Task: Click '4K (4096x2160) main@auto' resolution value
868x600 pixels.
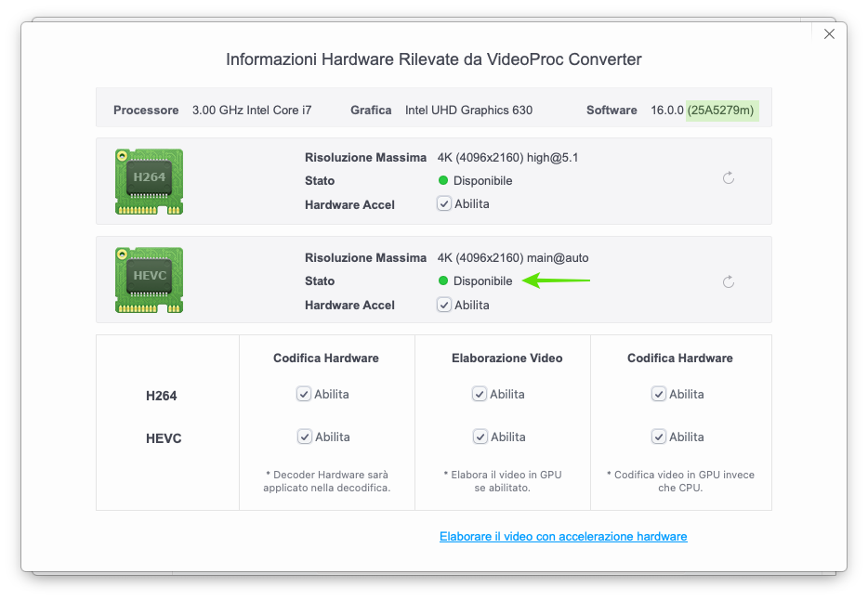Action: 513,257
